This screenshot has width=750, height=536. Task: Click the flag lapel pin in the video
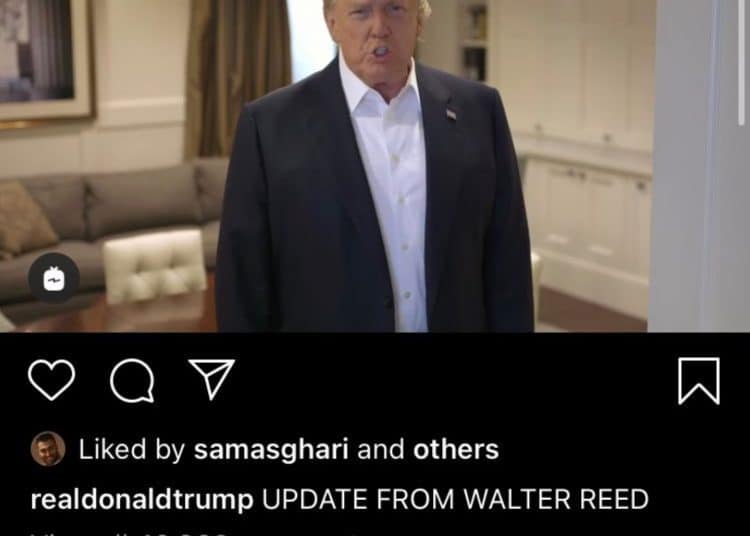tap(451, 114)
